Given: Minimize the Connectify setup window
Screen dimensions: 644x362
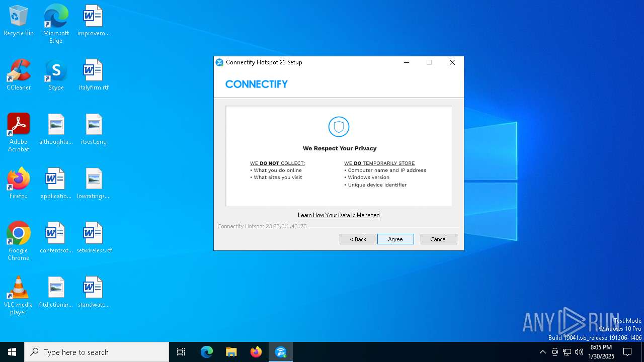Looking at the screenshot, I should 407,62.
